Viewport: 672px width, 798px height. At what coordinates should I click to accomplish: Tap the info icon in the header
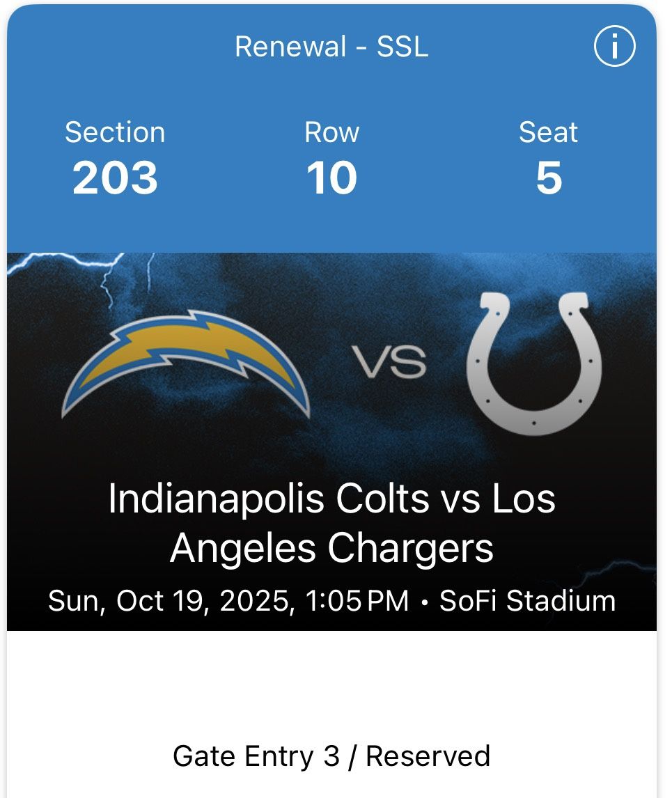pyautogui.click(x=614, y=47)
